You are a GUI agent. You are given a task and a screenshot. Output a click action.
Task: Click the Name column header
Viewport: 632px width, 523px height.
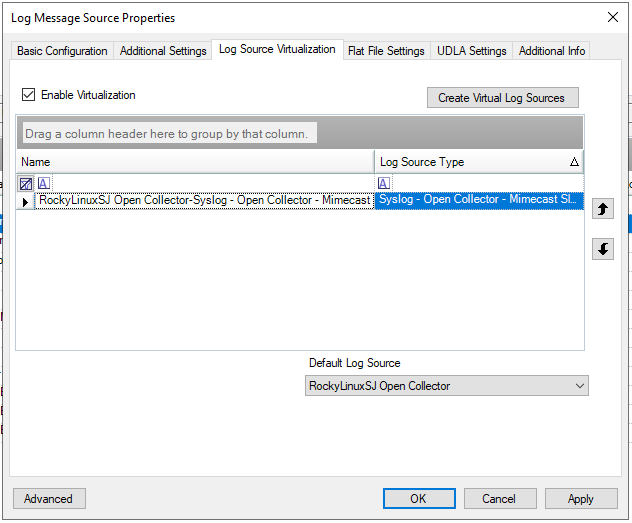[x=195, y=162]
